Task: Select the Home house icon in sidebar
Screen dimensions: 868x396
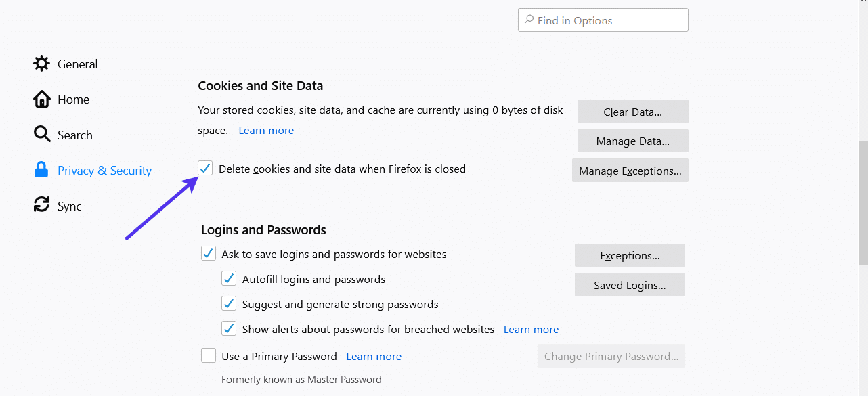Action: pyautogui.click(x=41, y=99)
